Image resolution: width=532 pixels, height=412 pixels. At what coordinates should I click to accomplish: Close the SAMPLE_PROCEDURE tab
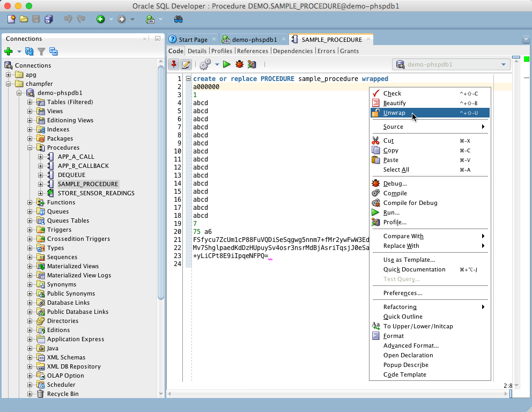click(x=368, y=39)
